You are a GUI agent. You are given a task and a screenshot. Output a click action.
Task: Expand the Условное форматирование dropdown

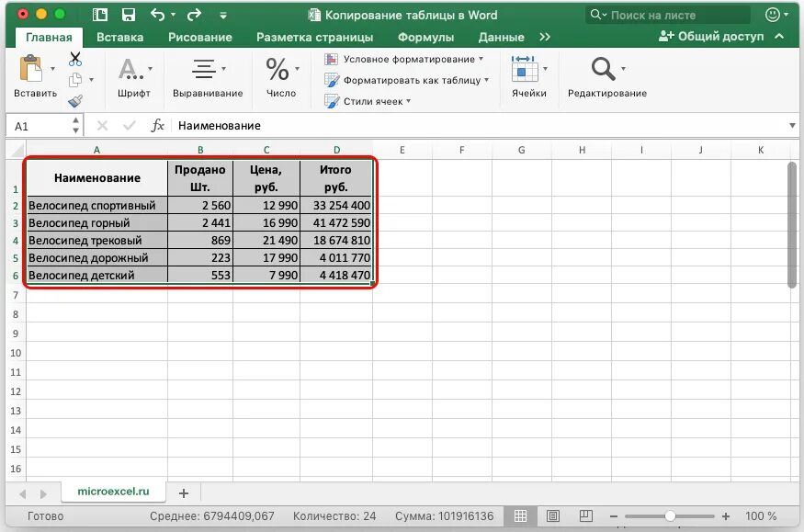coord(481,59)
